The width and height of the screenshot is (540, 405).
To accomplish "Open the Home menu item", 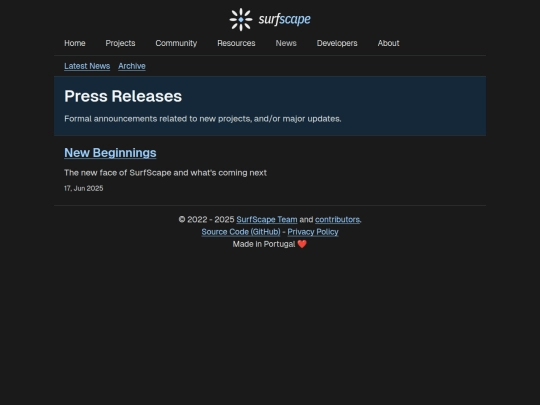I will 75,43.
